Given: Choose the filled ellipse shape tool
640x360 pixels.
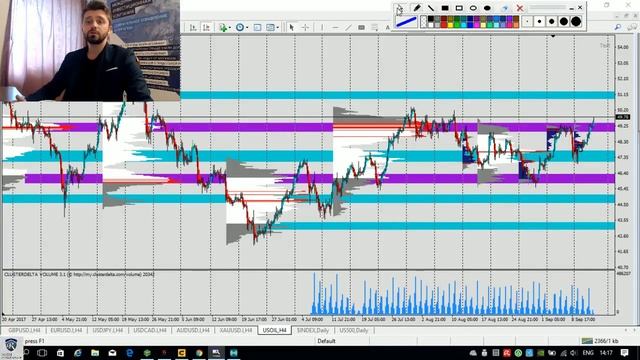Looking at the screenshot, I should coord(487,8).
